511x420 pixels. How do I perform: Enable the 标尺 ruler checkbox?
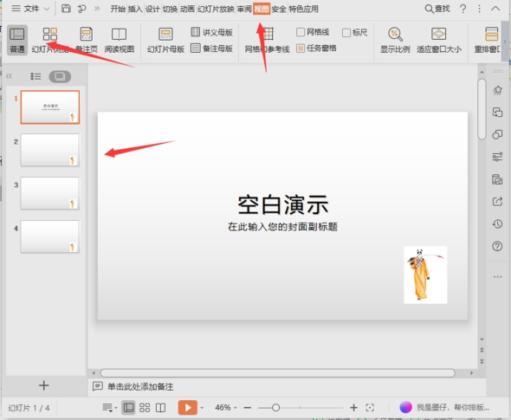[346, 32]
